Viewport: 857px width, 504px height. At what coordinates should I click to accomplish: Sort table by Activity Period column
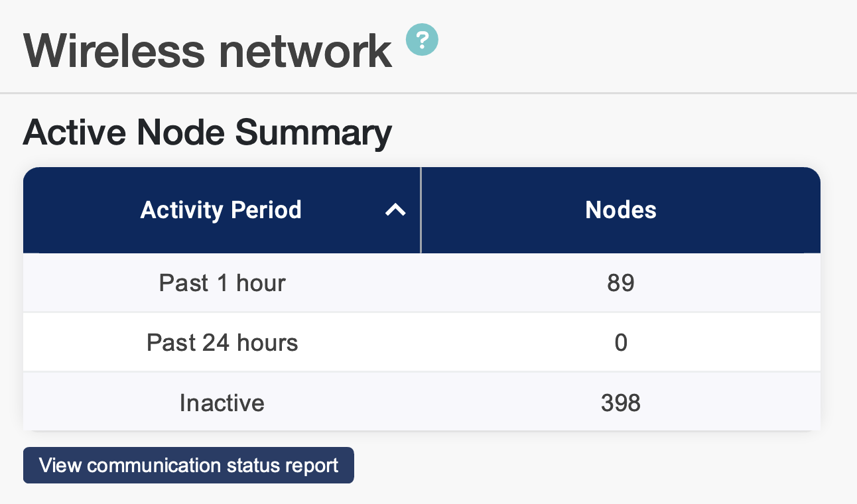(x=221, y=210)
